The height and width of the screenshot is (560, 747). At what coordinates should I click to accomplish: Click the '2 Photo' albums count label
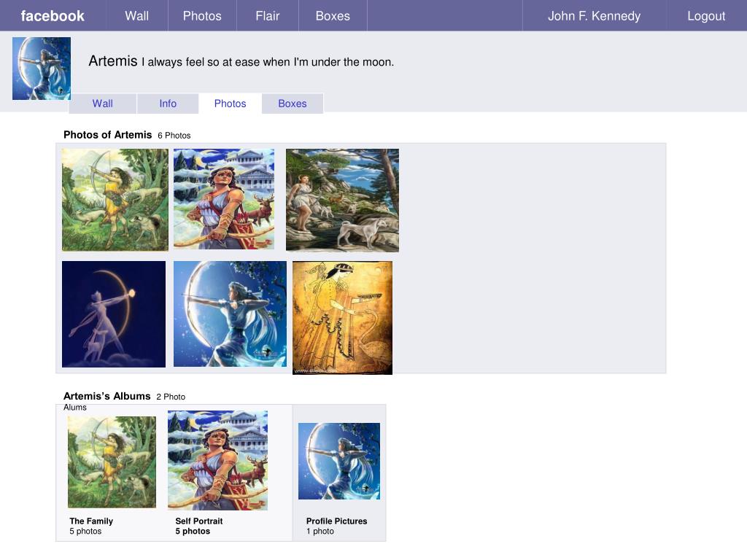171,397
